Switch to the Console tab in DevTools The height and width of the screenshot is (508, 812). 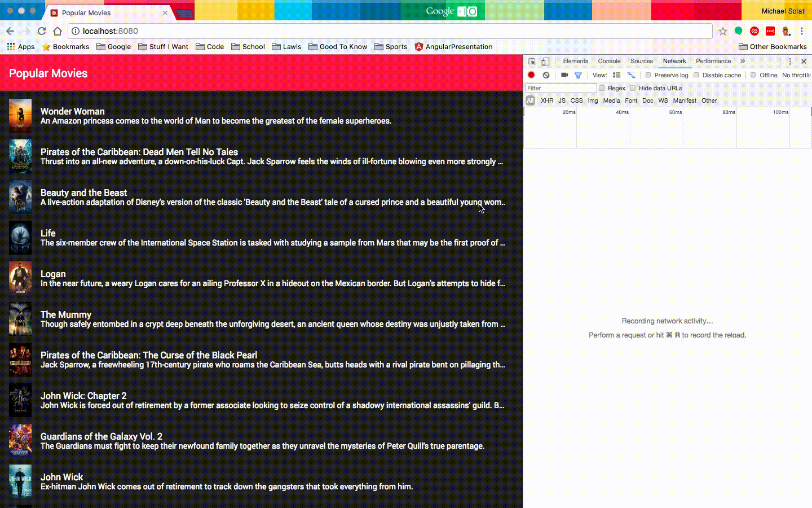[609, 62]
